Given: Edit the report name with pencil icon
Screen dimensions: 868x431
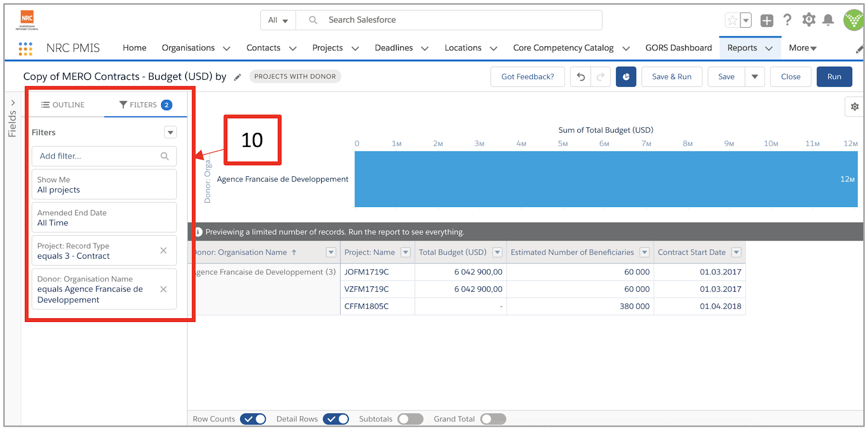Looking at the screenshot, I should pos(237,77).
